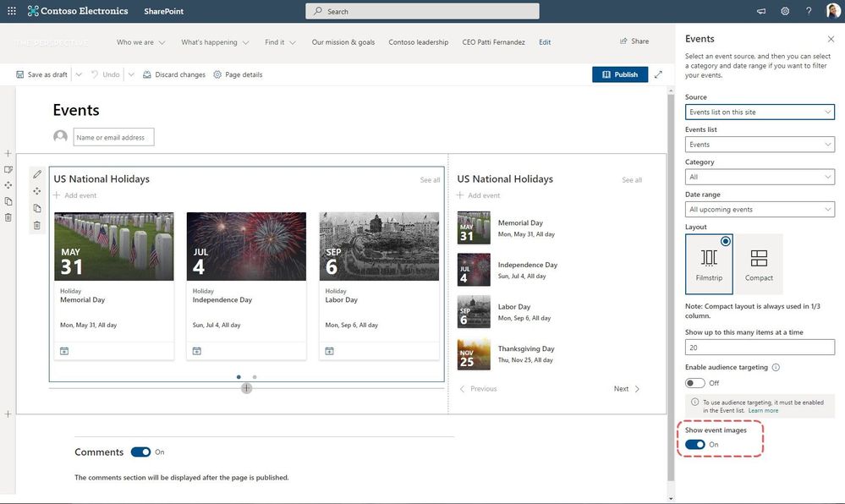Click the expand page diagonal arrows icon
This screenshot has height=504, width=845.
click(658, 74)
